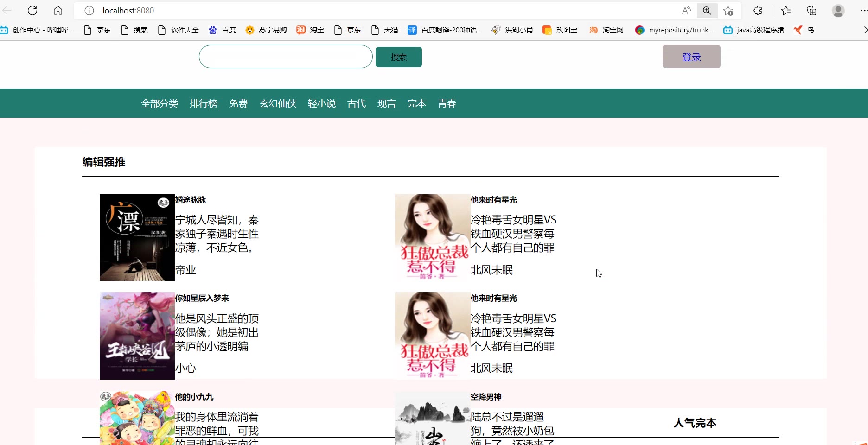The width and height of the screenshot is (868, 445).
Task: Click the 婚途脉脉 book title
Action: point(191,200)
